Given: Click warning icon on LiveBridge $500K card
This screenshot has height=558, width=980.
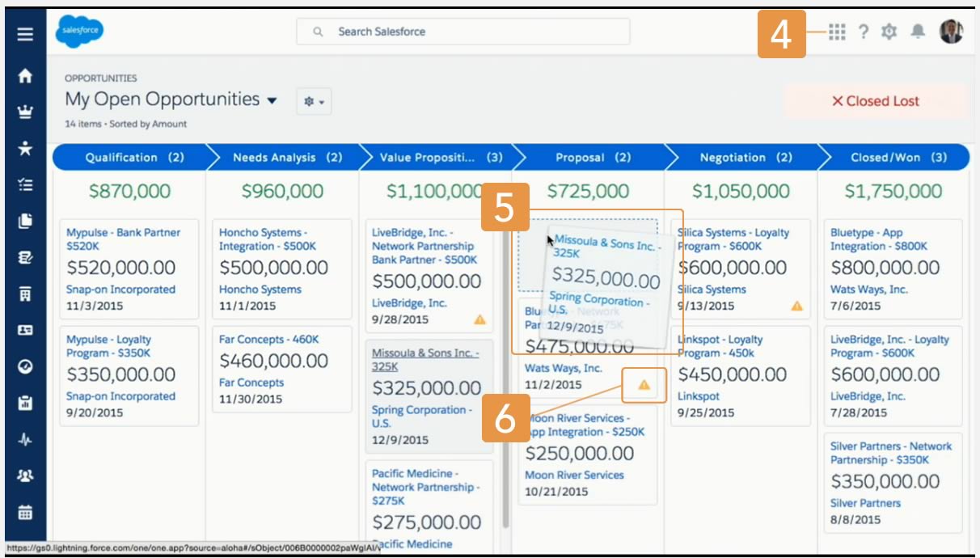Looking at the screenshot, I should [x=479, y=319].
